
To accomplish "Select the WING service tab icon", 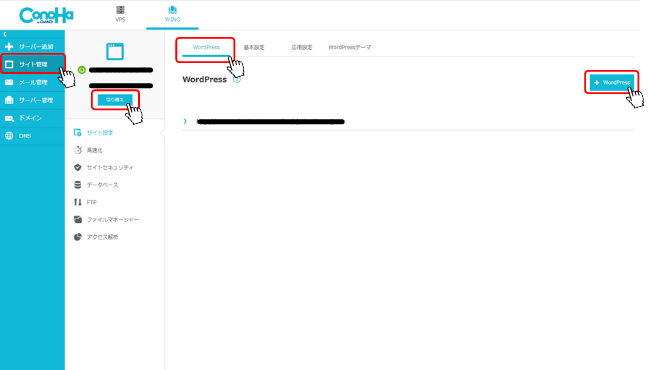I will [x=172, y=10].
